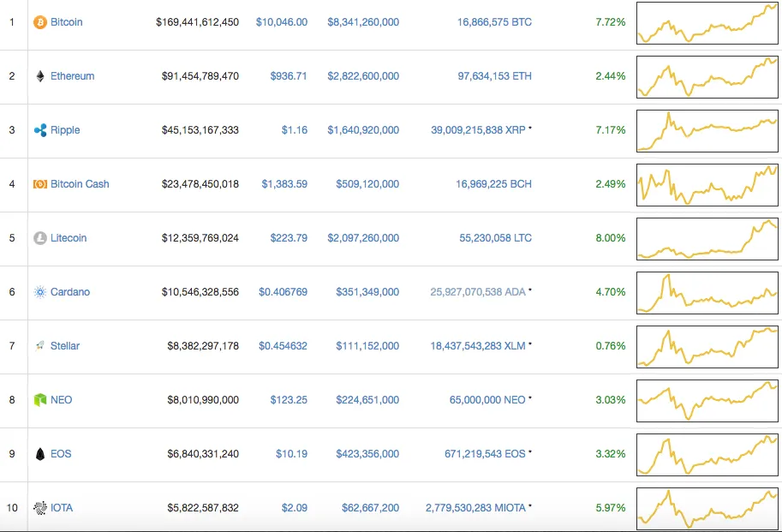Click the Stellar rocket logo icon

40,345
